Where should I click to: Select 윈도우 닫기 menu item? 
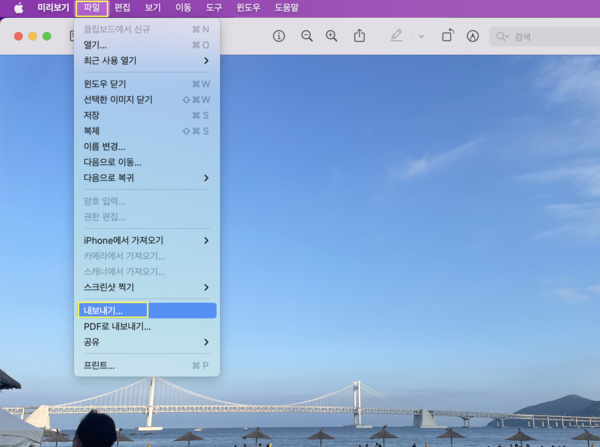[x=147, y=84]
